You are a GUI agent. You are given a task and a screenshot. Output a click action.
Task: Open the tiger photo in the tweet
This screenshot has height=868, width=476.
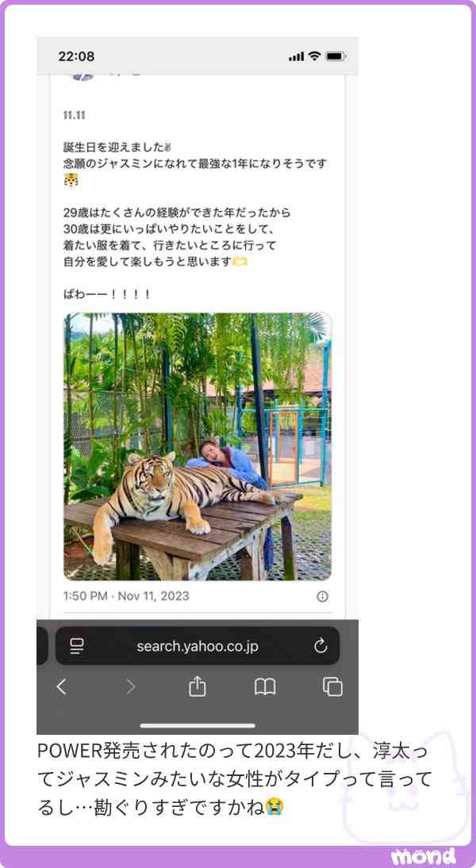tap(198, 446)
